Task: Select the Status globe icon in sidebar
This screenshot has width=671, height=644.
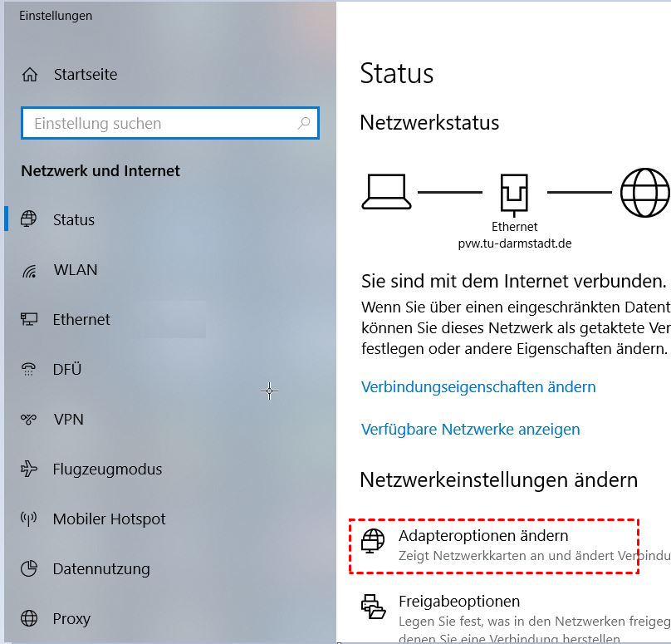Action: point(29,219)
